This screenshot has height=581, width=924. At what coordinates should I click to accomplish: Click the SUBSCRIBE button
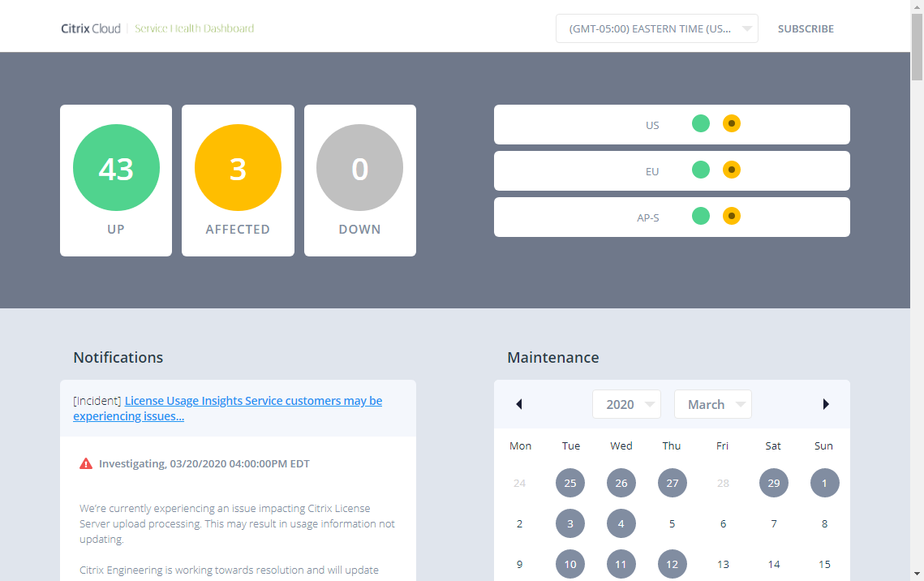(806, 29)
